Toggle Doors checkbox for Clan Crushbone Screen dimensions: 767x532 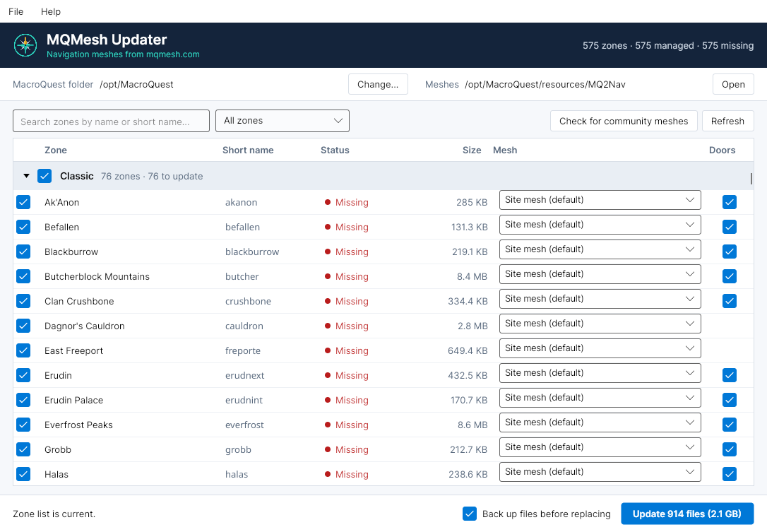click(x=730, y=301)
